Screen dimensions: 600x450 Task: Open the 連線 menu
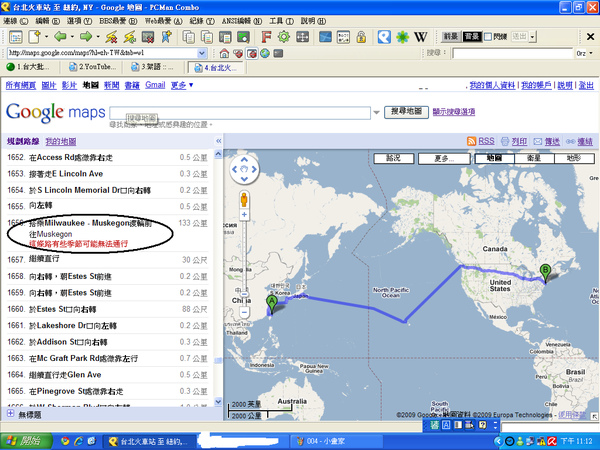[16, 21]
